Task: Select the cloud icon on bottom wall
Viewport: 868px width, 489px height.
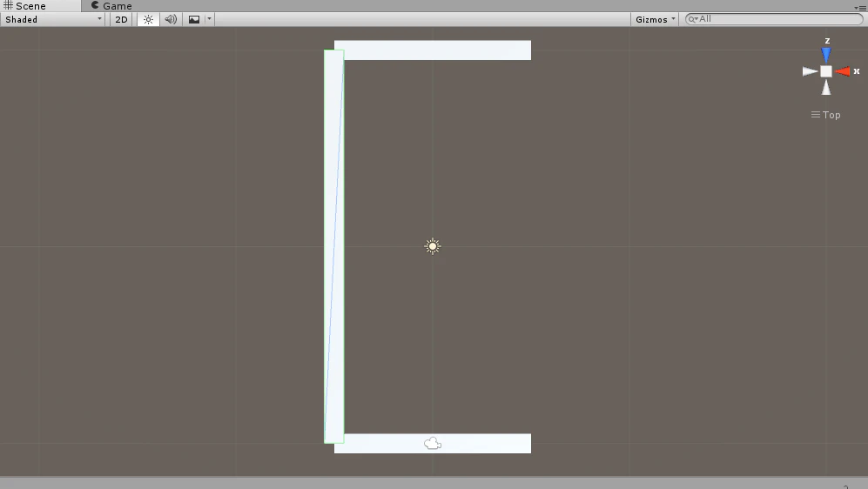Action: 433,443
